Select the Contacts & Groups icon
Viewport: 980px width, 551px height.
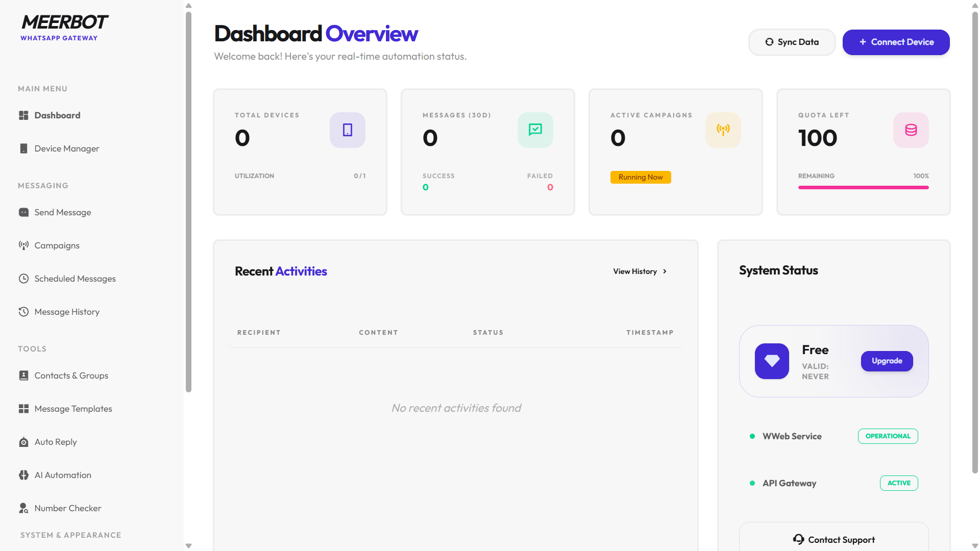(x=23, y=375)
